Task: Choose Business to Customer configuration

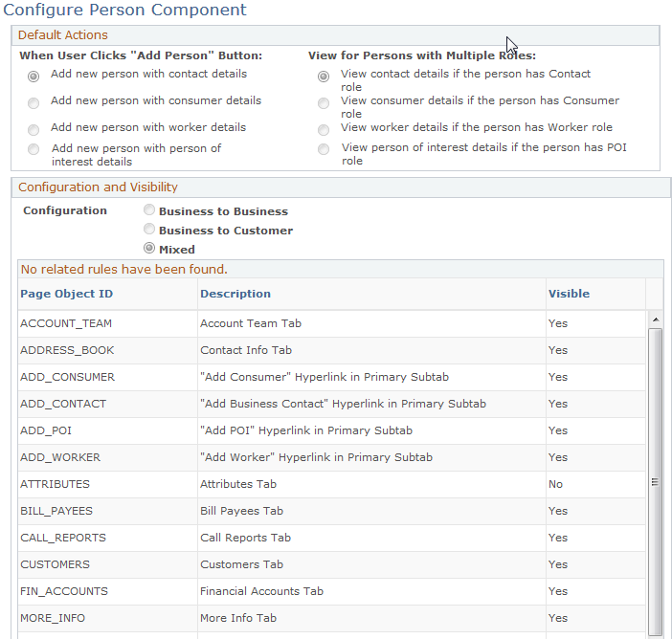Action: 149,230
